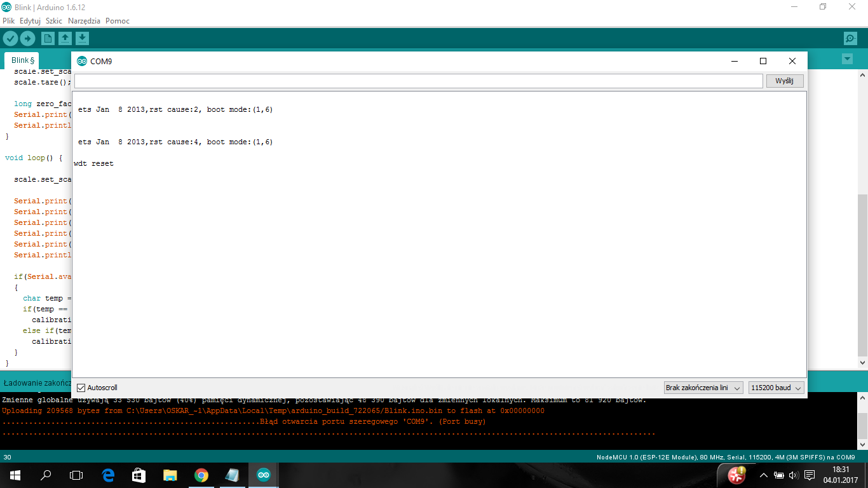This screenshot has height=488, width=868.
Task: Open Serial Monitor via the magnifier icon
Action: (x=850, y=39)
